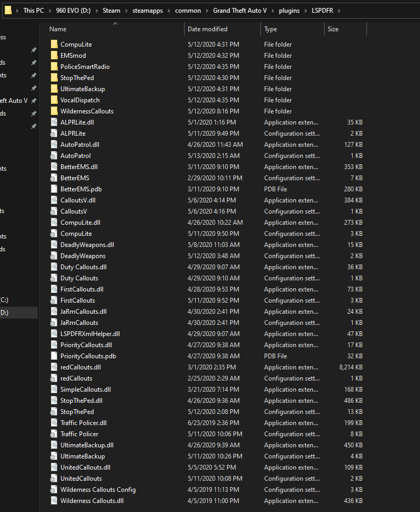Select the DeadlyWeapons configuration file name

pyautogui.click(x=83, y=255)
